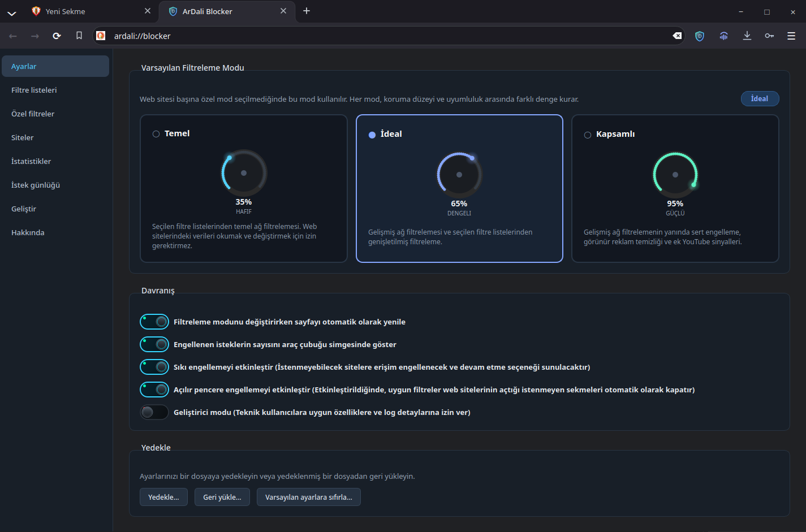Open Hakkında in the sidebar
806x532 pixels.
click(55, 232)
